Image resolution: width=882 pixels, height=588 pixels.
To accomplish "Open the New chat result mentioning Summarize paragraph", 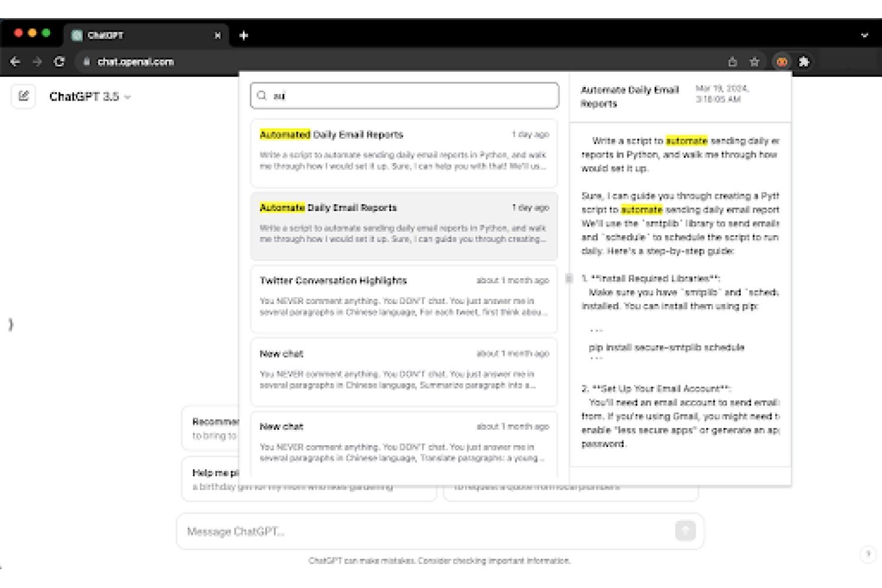I will click(x=405, y=372).
